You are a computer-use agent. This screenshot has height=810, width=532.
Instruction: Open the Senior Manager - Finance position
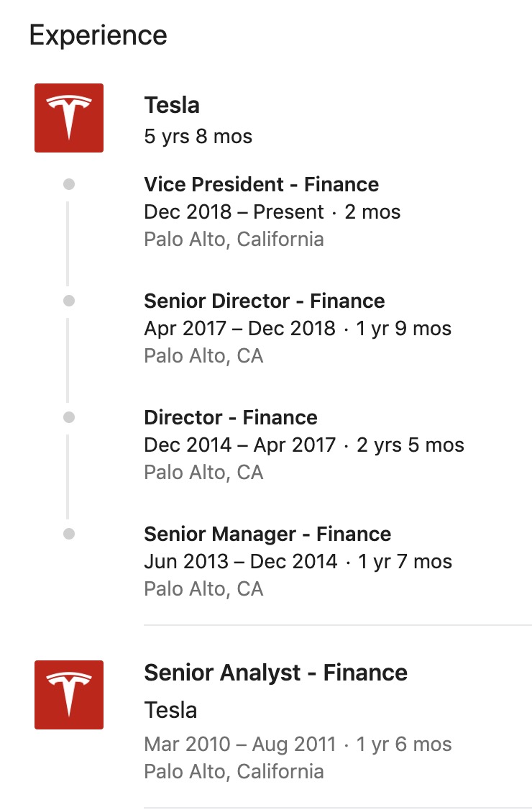point(267,534)
